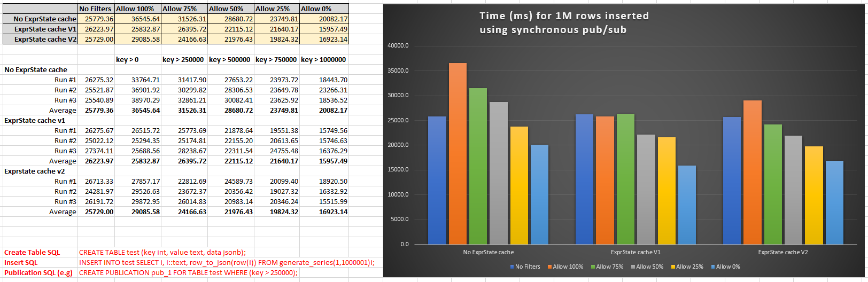Screen dimensions: 868x282
Task: Click the 'ExprState cache V2' axis label in chart
Action: click(x=782, y=252)
